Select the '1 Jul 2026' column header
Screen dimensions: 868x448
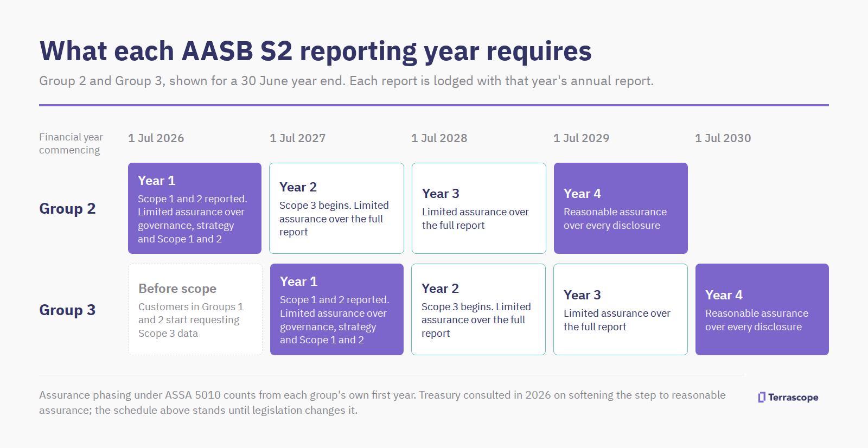[156, 138]
